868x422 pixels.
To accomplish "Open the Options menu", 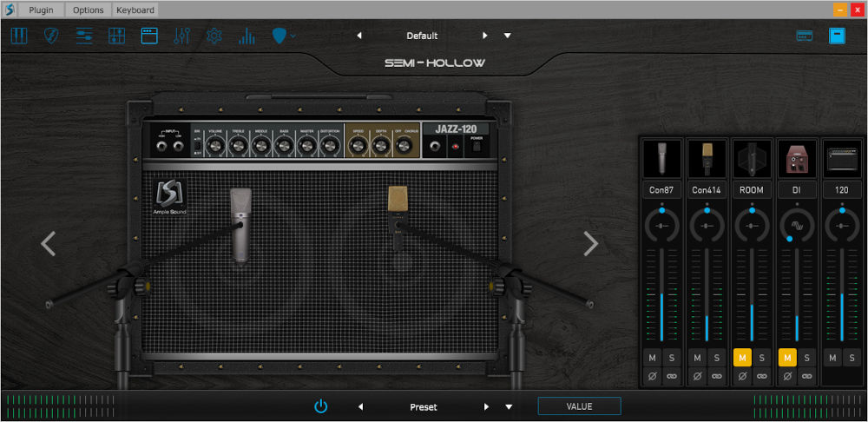I will [x=89, y=10].
